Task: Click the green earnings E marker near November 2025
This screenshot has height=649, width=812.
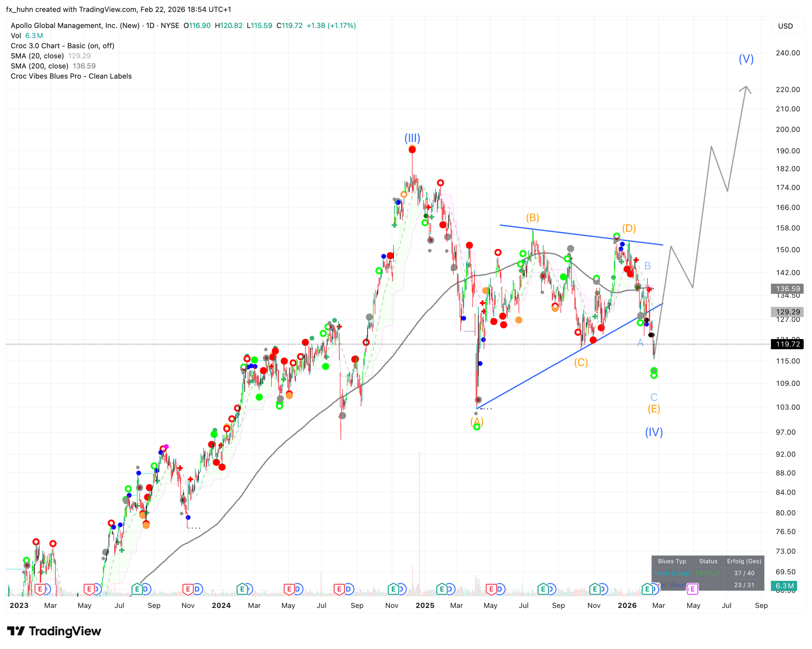Action: [x=595, y=589]
